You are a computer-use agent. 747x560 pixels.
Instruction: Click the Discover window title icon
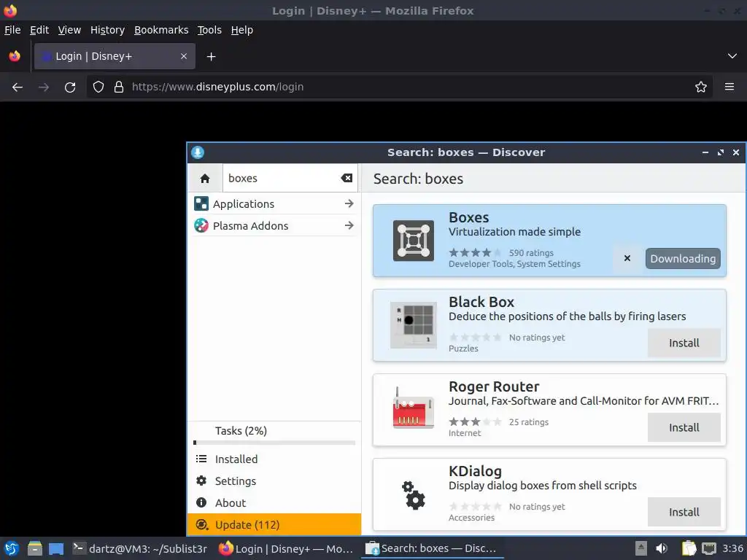[x=198, y=152]
